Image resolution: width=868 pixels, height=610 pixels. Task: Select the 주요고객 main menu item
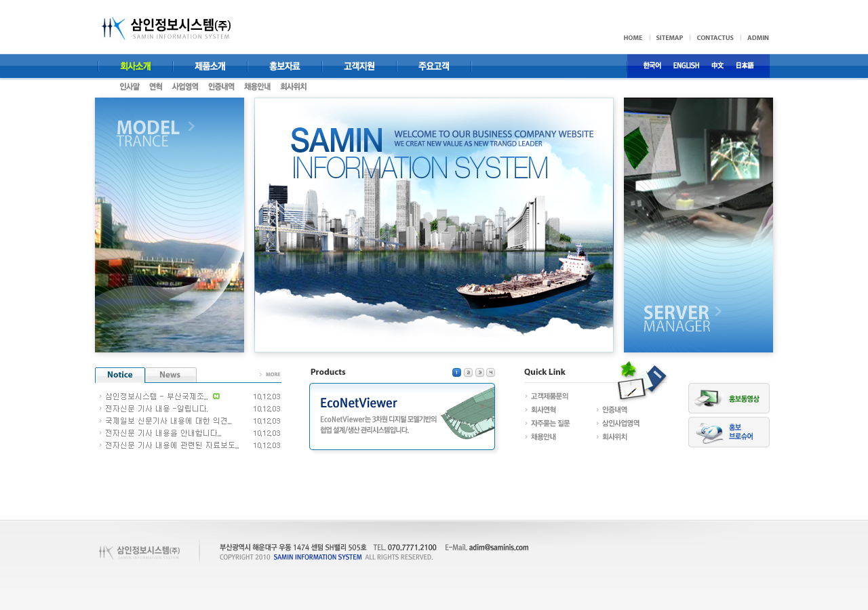tap(434, 66)
